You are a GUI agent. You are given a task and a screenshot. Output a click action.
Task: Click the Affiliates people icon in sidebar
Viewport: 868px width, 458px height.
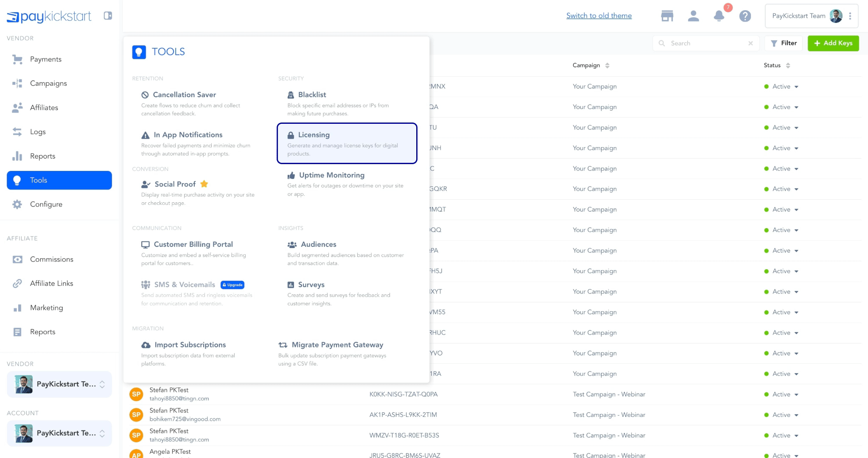tap(17, 108)
